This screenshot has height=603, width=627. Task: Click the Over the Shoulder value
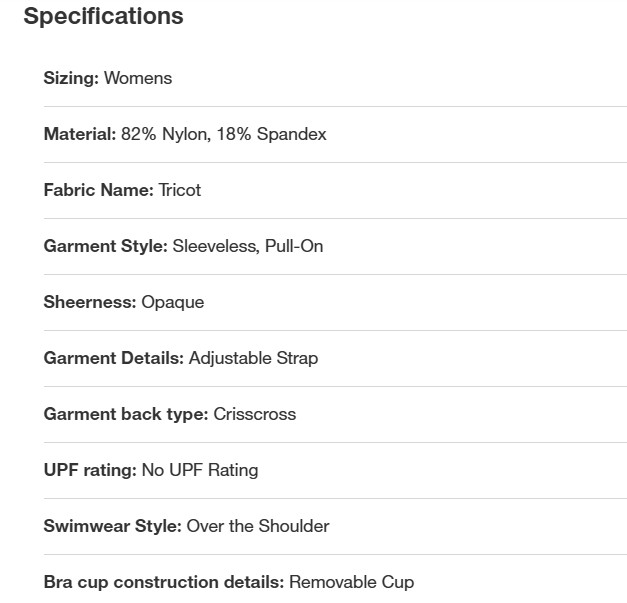(258, 526)
